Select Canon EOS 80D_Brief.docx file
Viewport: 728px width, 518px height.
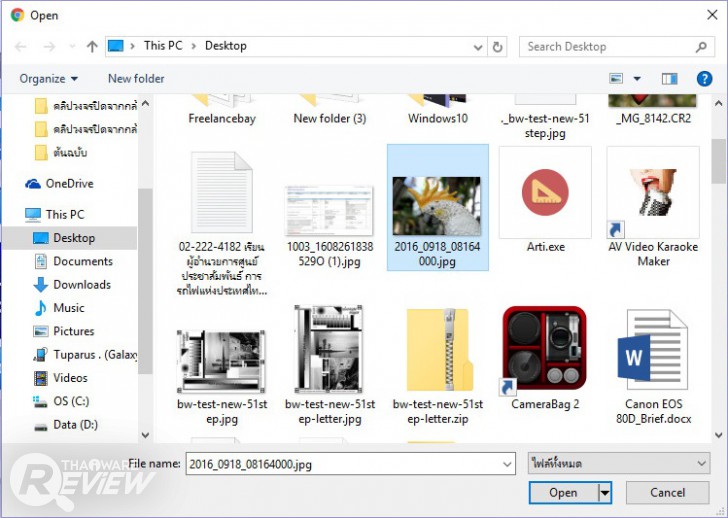click(653, 367)
